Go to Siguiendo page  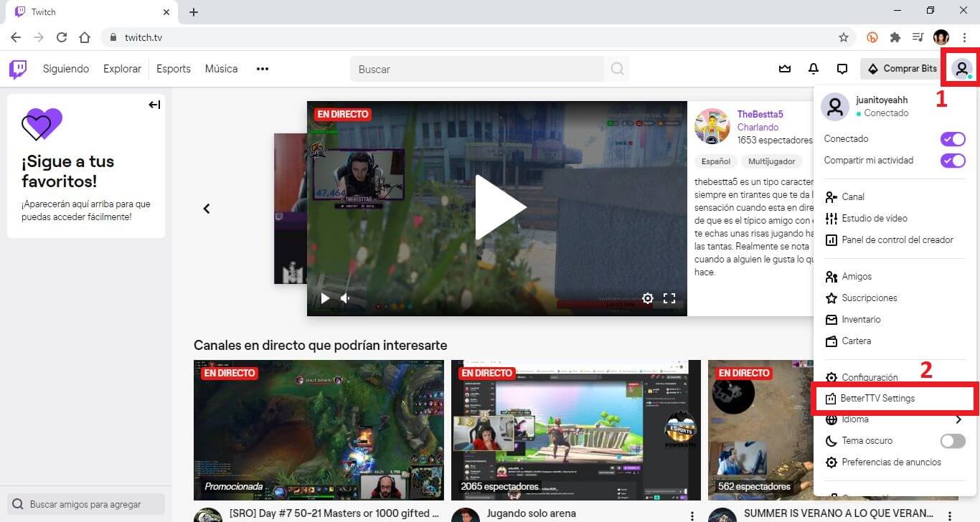pyautogui.click(x=66, y=69)
